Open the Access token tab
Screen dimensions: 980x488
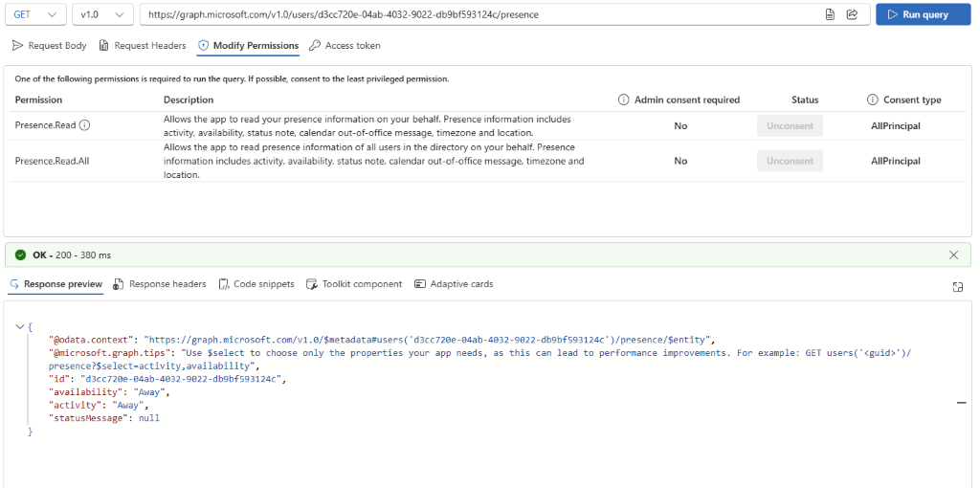[345, 46]
